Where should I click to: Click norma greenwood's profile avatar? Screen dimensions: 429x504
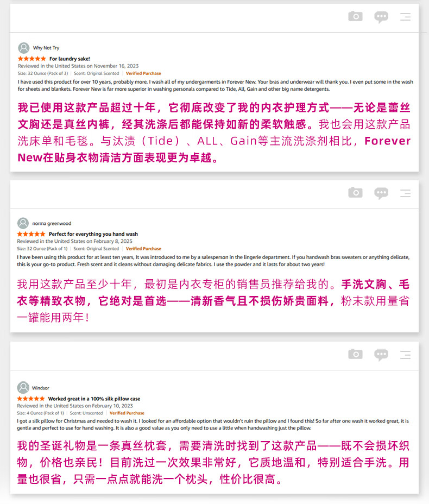[x=23, y=223]
